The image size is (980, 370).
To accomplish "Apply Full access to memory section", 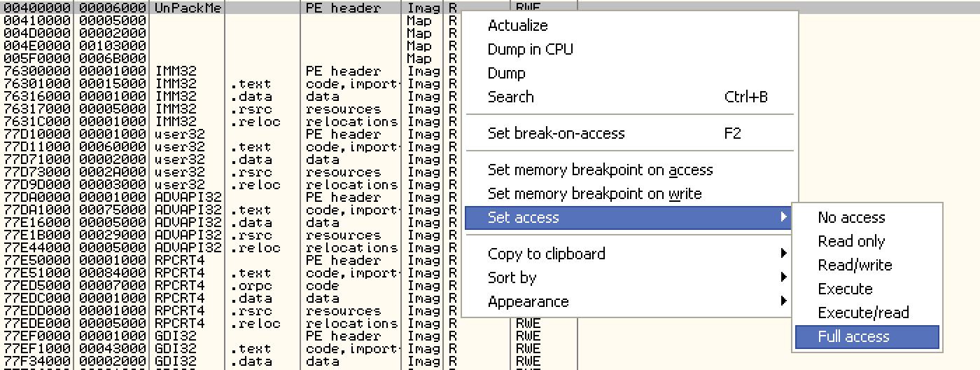I will coord(853,337).
